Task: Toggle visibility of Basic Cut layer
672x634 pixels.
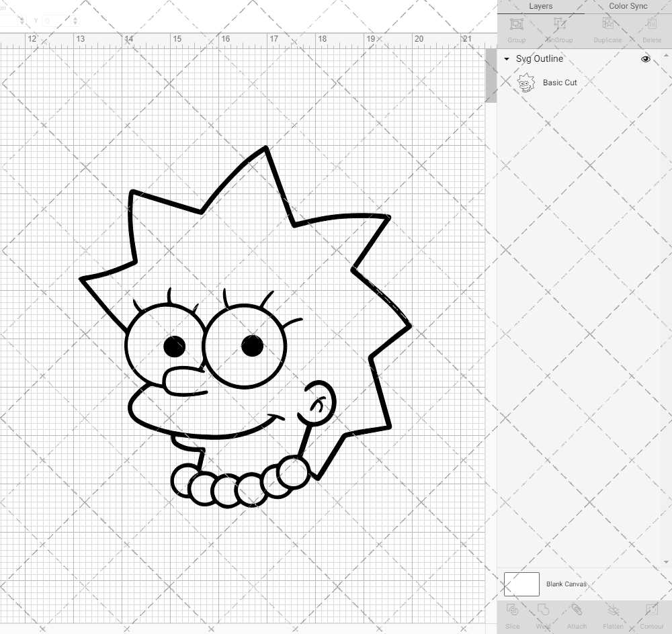Action: point(645,82)
